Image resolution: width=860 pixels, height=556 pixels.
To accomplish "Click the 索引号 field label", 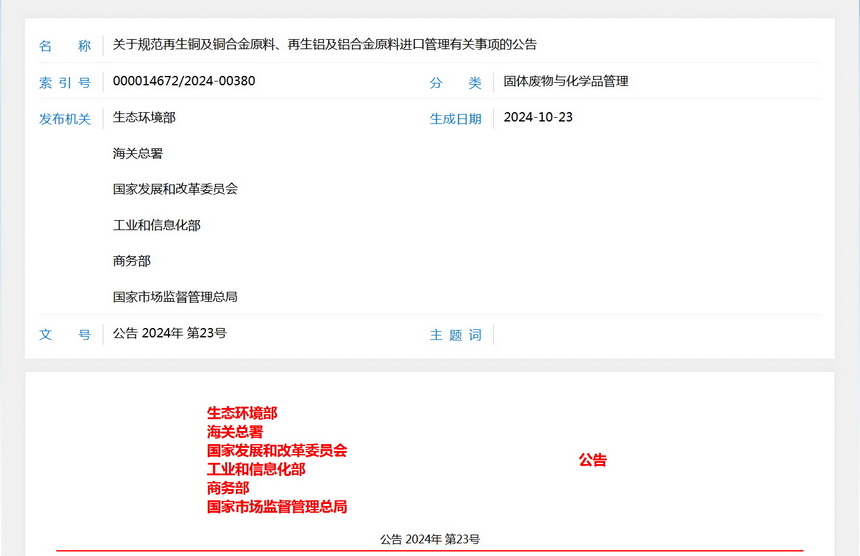I will pos(65,83).
